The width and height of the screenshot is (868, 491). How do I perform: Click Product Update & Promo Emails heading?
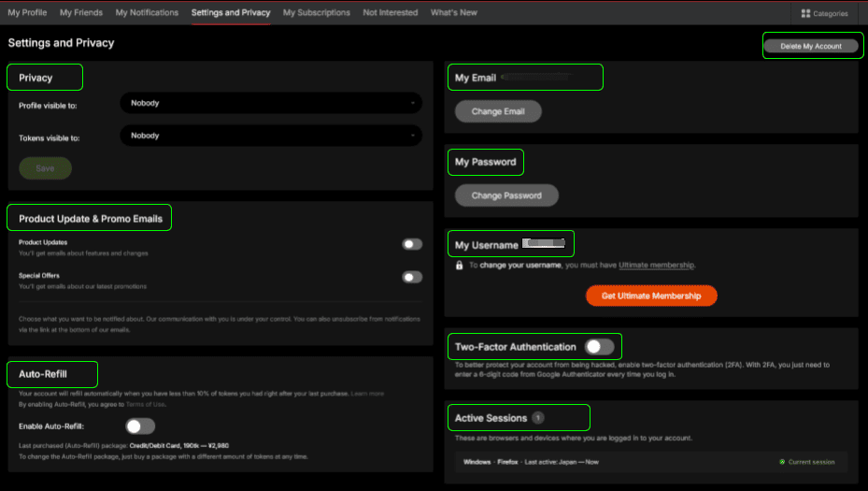(x=91, y=219)
